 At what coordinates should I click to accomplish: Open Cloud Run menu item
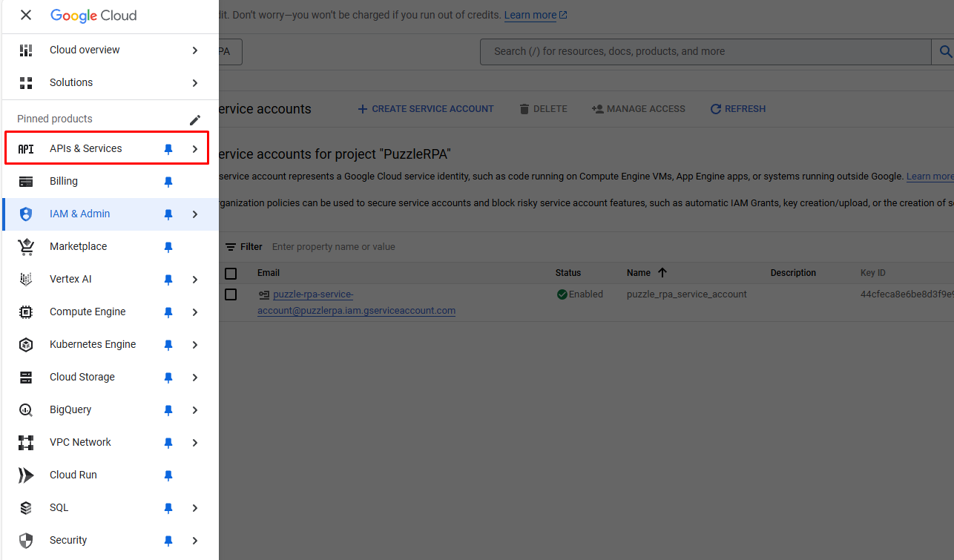click(111, 475)
